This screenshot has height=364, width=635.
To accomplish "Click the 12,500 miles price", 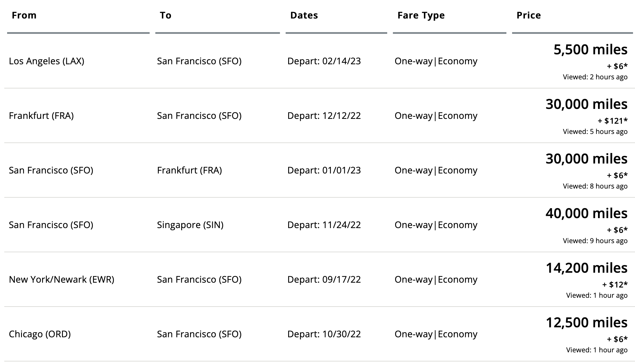I will [586, 323].
